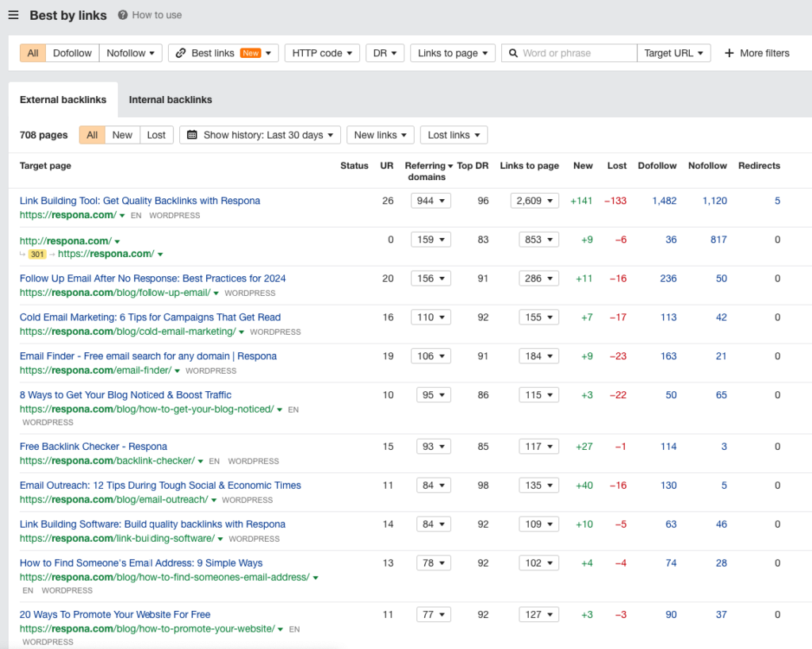Click the Best links chain icon

(181, 53)
